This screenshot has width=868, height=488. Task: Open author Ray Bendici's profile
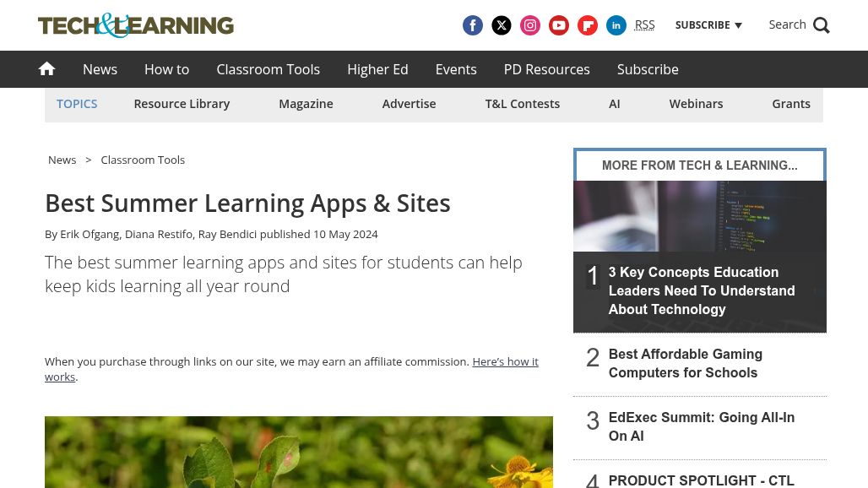[x=227, y=234]
